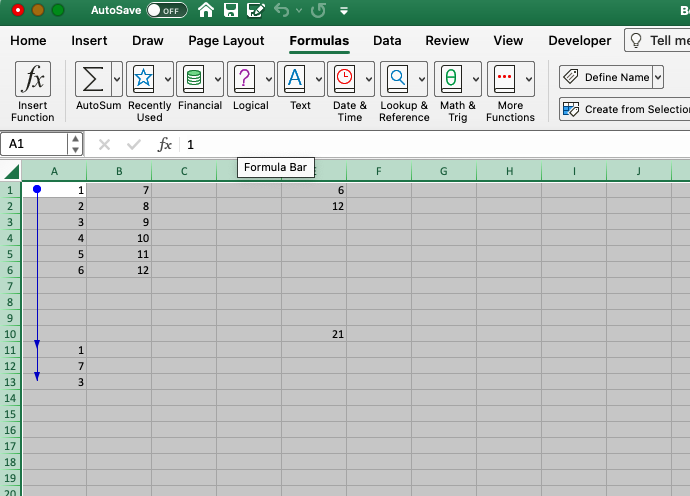Select column J header
Screen dimensions: 690x496
point(639,171)
